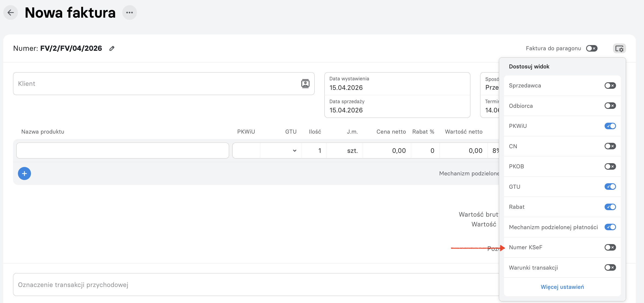644x303 pixels.
Task: Enable the Odbiorca toggle
Action: coord(610,106)
